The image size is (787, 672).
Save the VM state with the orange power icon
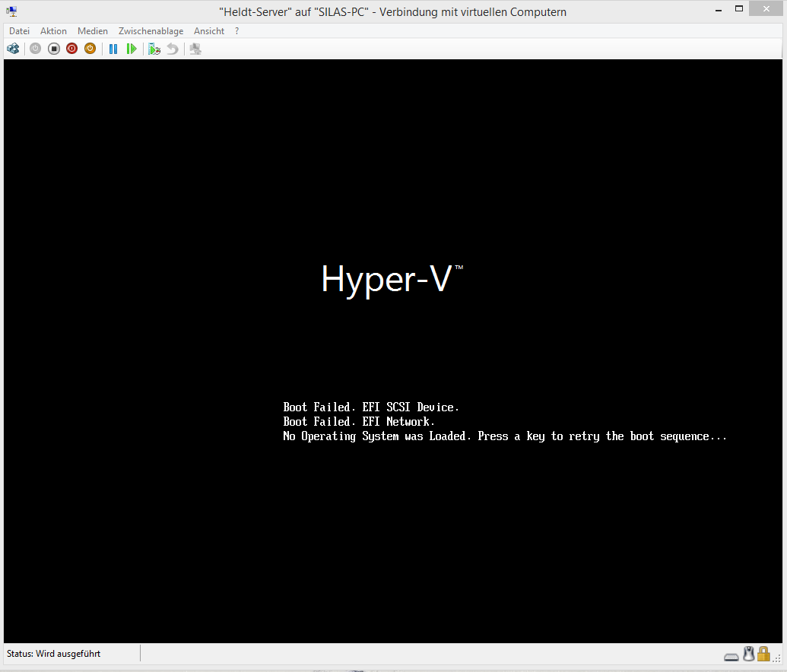pyautogui.click(x=90, y=49)
